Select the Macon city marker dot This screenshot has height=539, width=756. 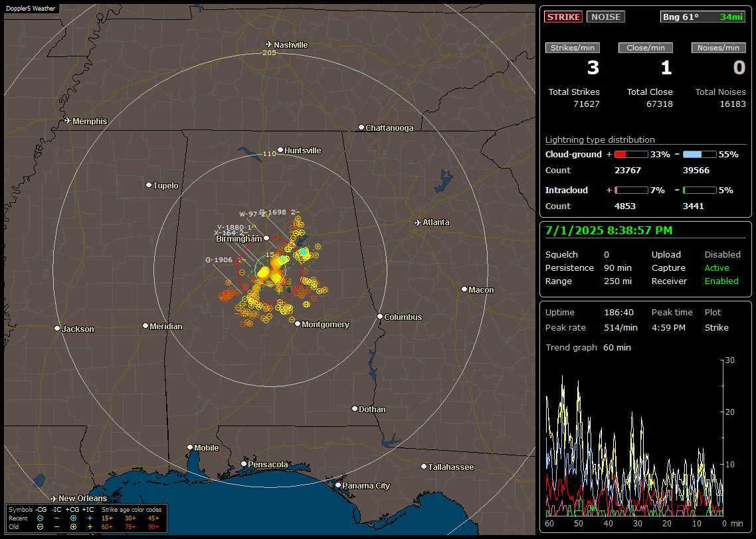[x=464, y=289]
